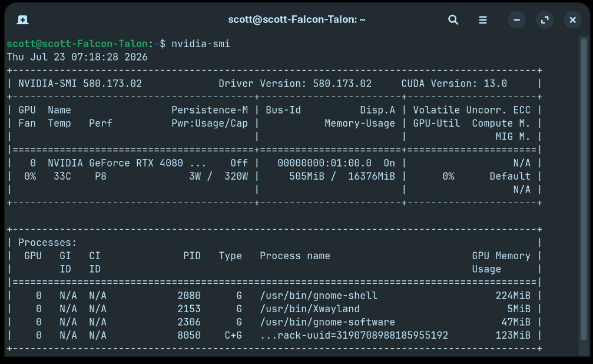Click the PID column header
This screenshot has height=364, width=593.
192,256
